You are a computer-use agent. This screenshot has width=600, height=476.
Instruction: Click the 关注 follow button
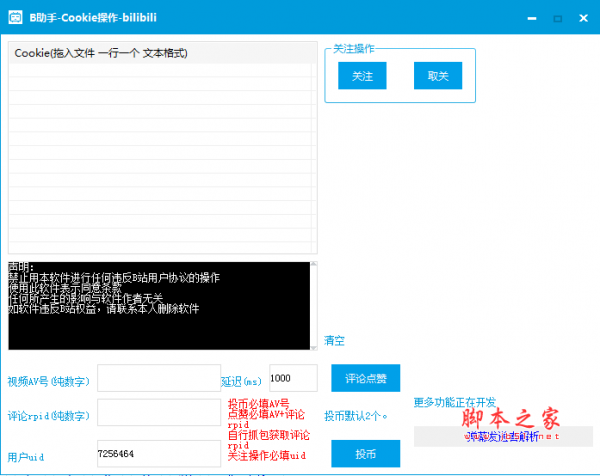pyautogui.click(x=362, y=76)
